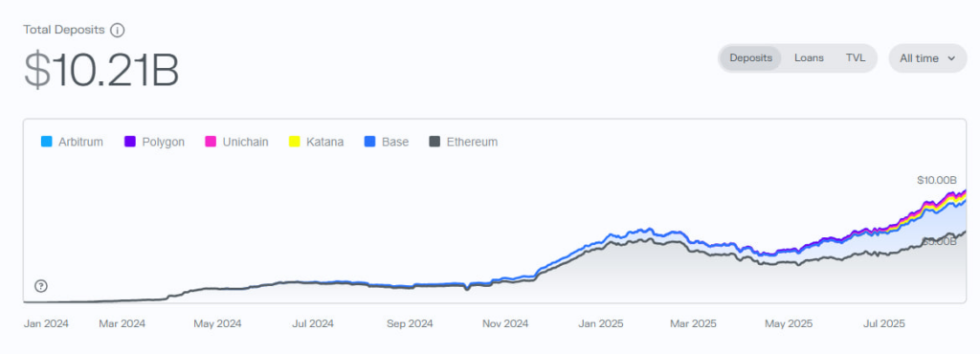Click the Sep 2024 axis label

click(410, 323)
